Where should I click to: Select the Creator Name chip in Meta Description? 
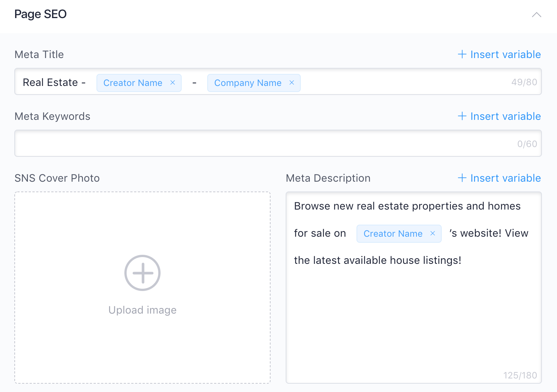(392, 234)
